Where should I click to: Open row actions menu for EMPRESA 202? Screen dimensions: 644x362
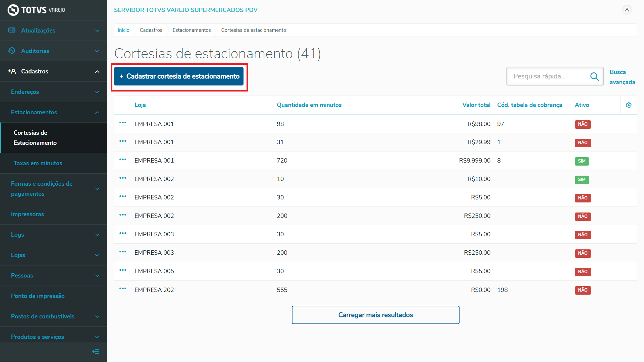(x=123, y=289)
